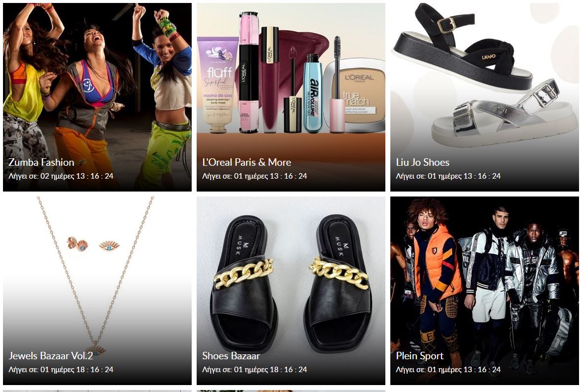Open the Liu Jo Shoes sale tile
Image resolution: width=584 pixels, height=392 pixels.
pyautogui.click(x=485, y=97)
